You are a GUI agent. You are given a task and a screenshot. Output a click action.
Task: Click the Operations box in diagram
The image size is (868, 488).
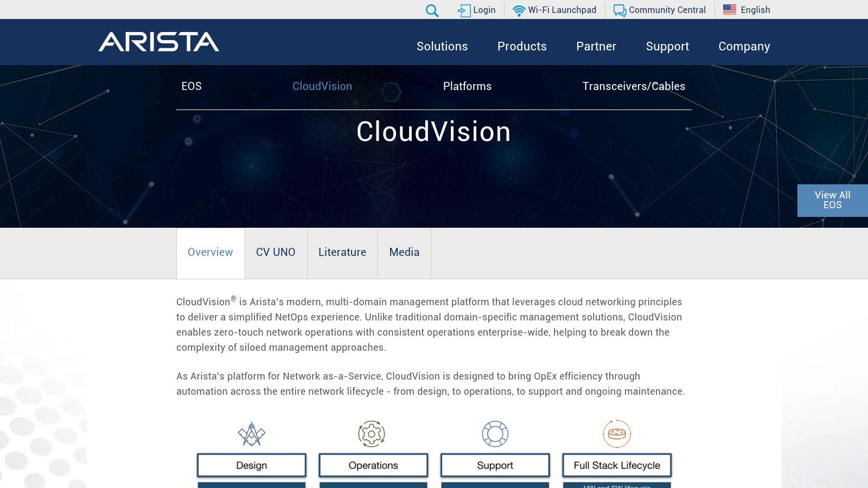tap(373, 465)
